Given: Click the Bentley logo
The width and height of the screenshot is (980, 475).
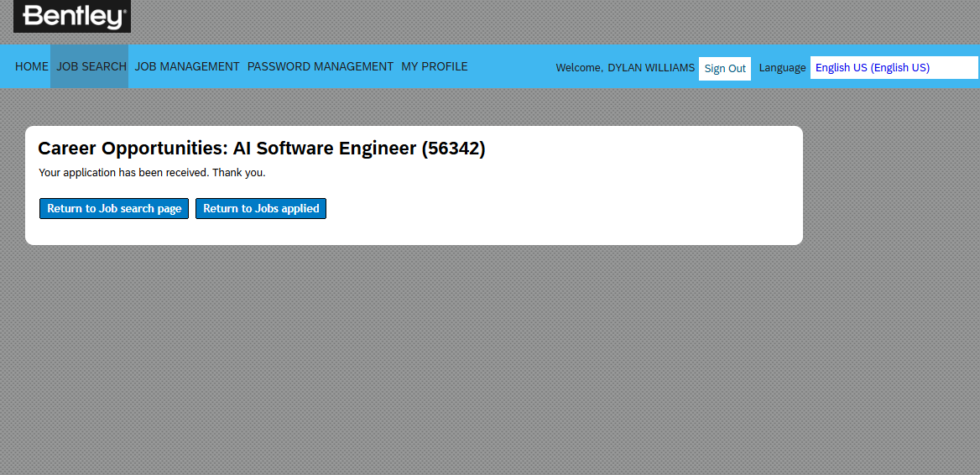Looking at the screenshot, I should [x=72, y=16].
